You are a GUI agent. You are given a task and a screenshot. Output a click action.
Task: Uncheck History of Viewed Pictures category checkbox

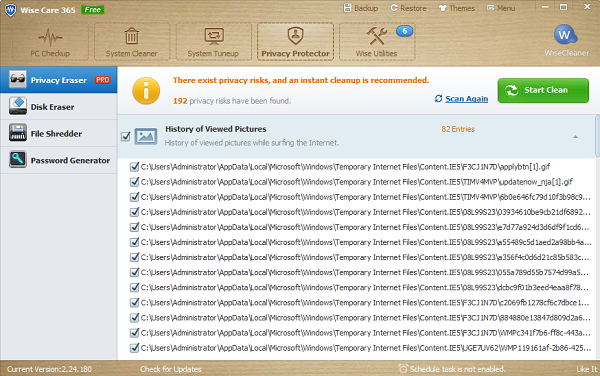tap(126, 136)
